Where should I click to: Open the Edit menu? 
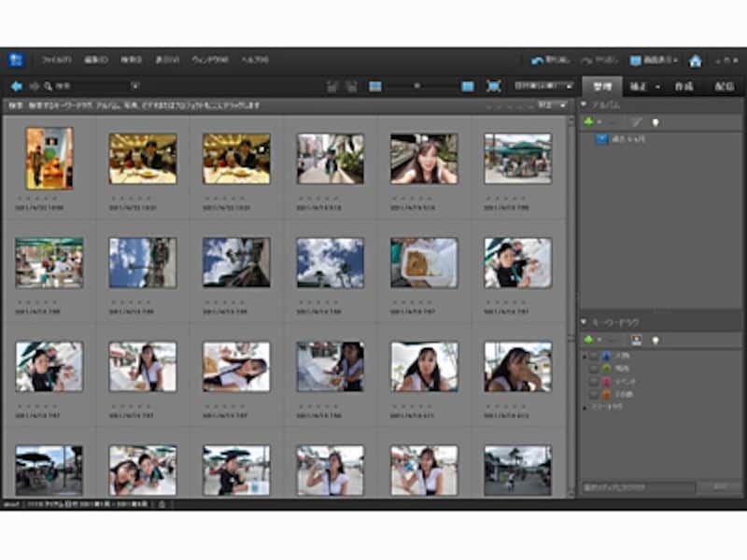[96, 60]
